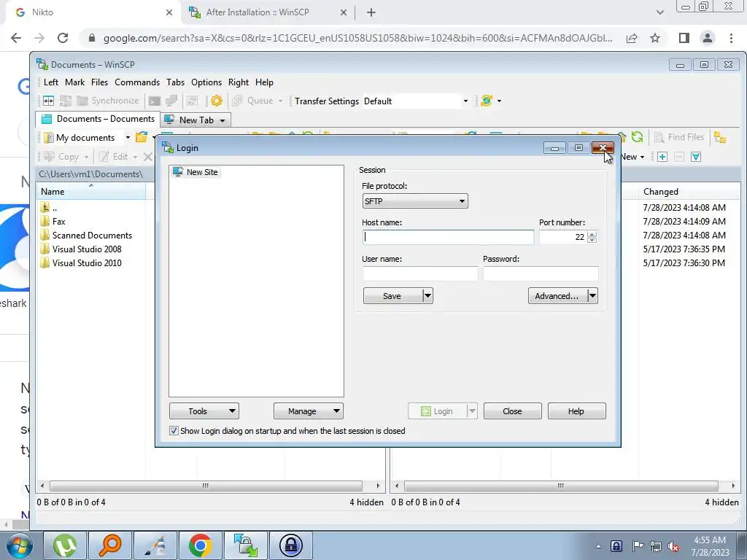Sort by the Name column header
Viewport: 747px width, 560px height.
pyautogui.click(x=91, y=192)
